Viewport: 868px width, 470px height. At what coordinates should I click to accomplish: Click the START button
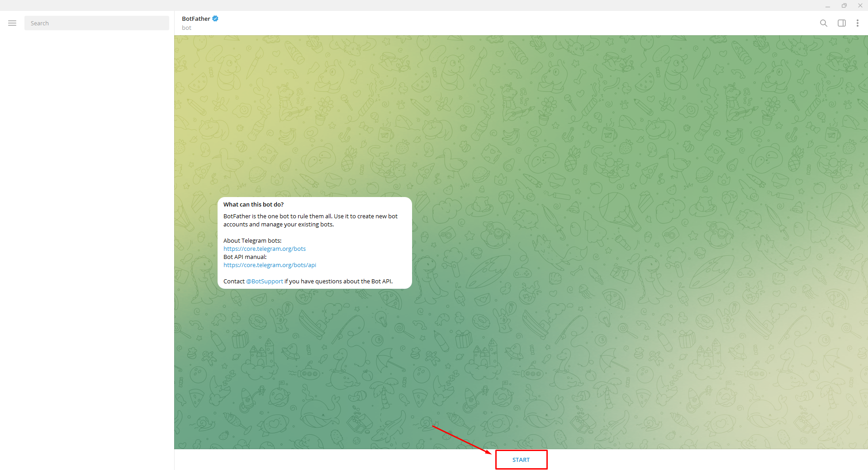tap(521, 460)
